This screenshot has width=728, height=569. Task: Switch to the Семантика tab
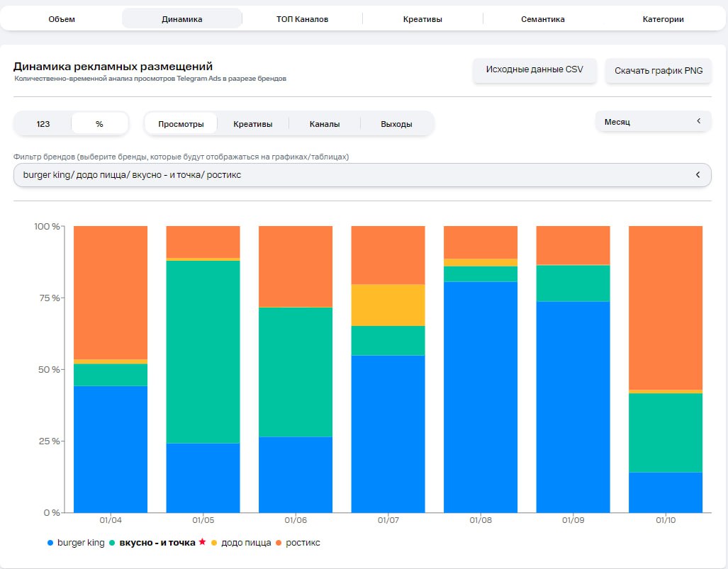pos(543,19)
